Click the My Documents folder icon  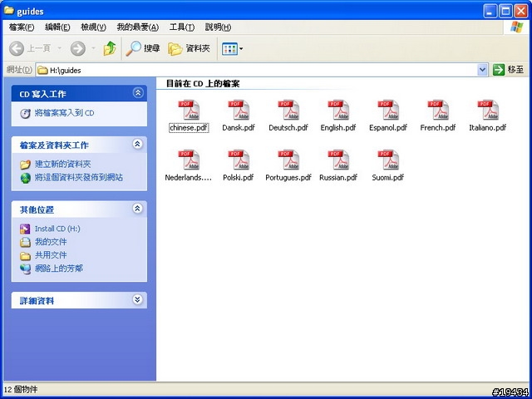click(x=26, y=242)
